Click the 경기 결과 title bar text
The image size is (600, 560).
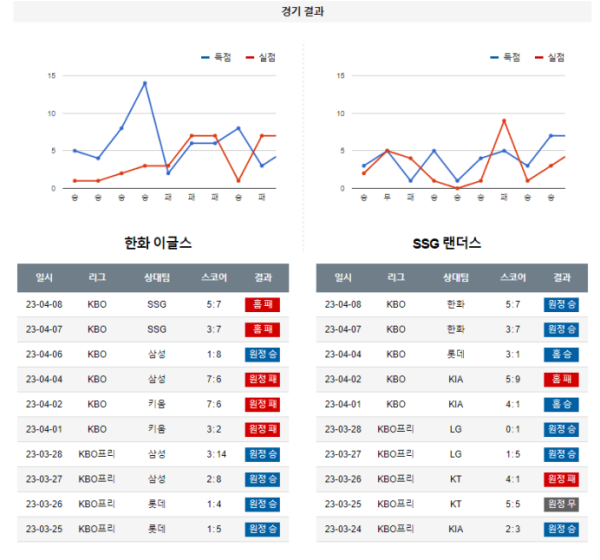pos(302,11)
